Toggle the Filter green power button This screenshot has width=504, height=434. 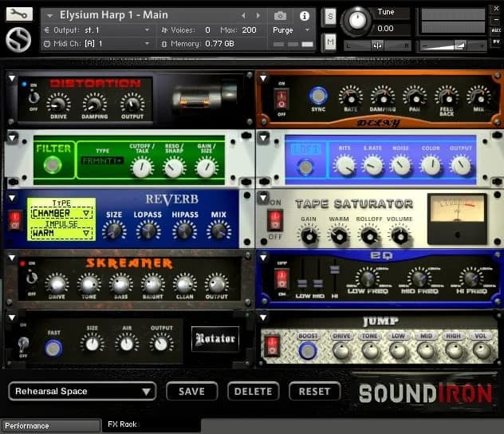click(x=53, y=165)
